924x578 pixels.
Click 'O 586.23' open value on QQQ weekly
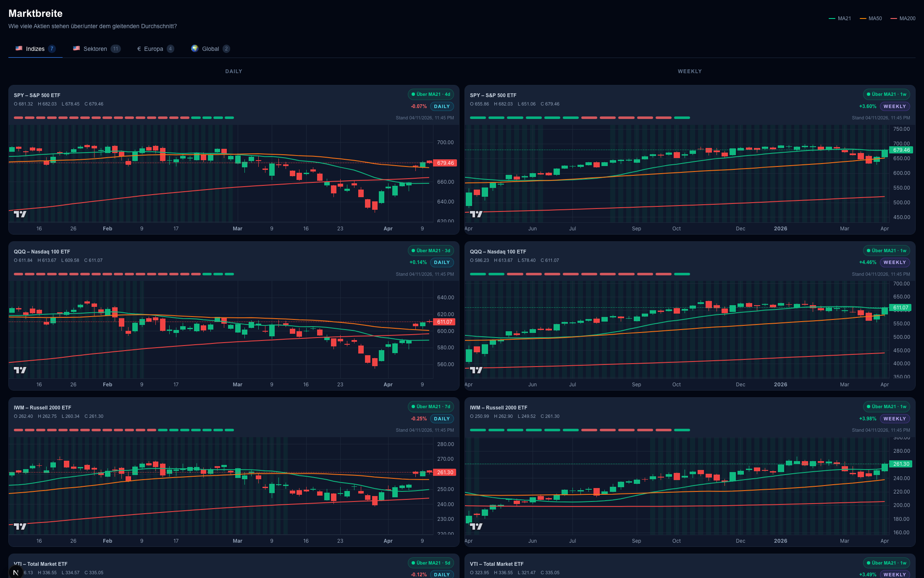pos(479,260)
